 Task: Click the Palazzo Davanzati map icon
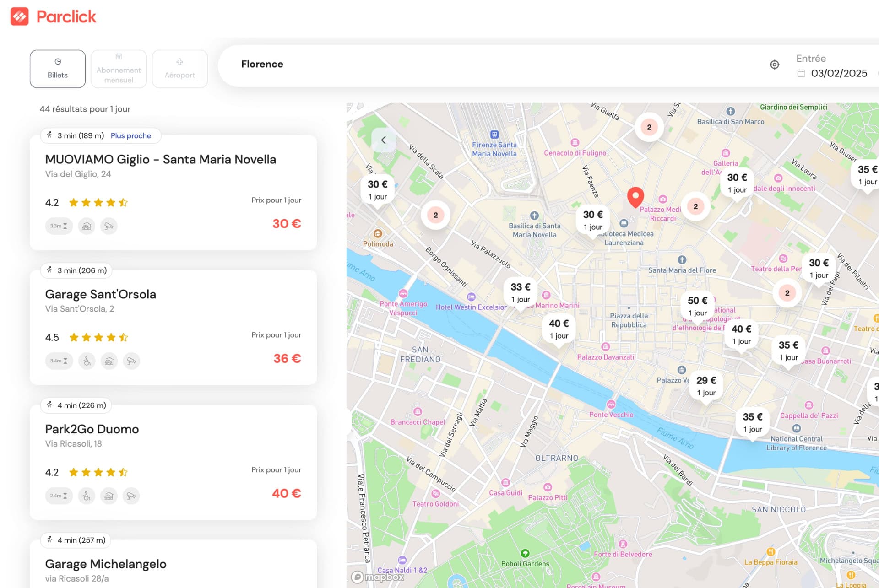pos(606,347)
